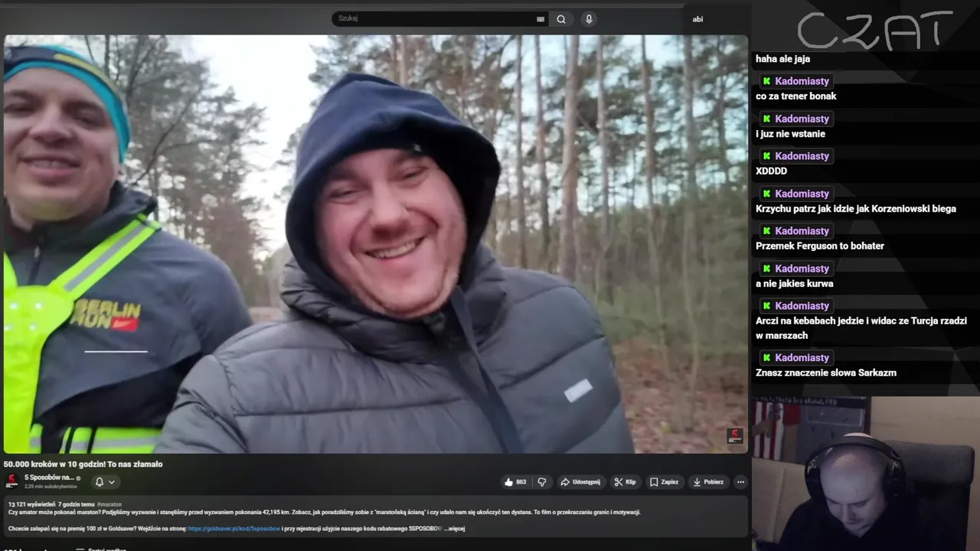Image resolution: width=980 pixels, height=551 pixels.
Task: Click Kadomiasty badge above 'XDDDD'
Action: coord(796,156)
